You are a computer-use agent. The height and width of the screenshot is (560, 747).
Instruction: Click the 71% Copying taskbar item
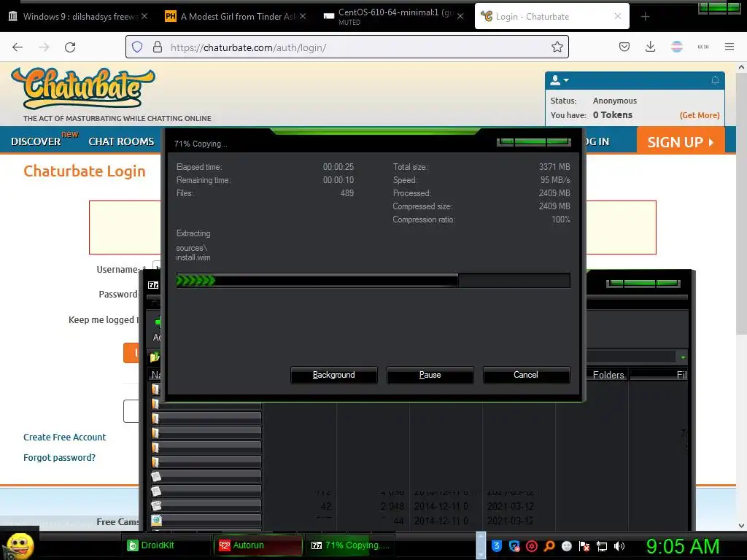coord(349,545)
